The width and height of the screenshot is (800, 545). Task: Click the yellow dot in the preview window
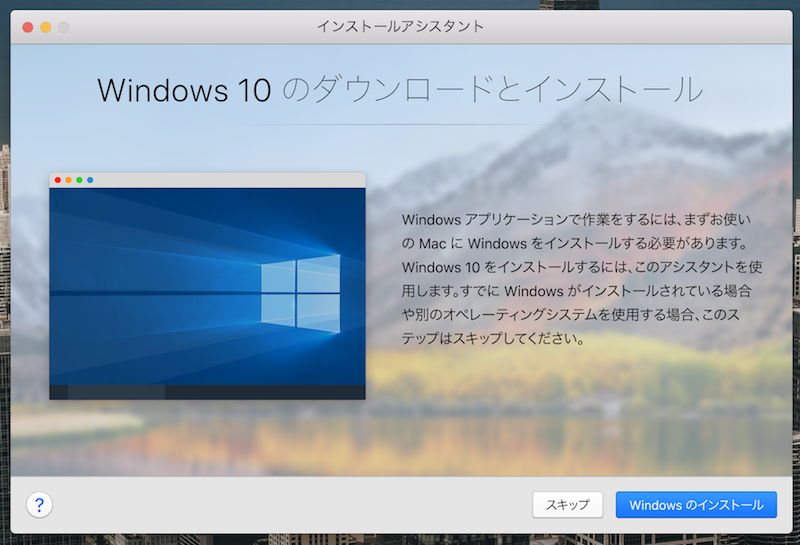coord(68,180)
